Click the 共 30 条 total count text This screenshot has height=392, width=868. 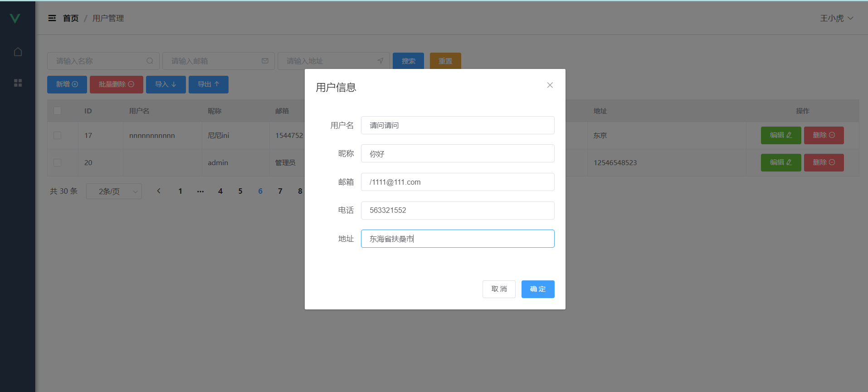[63, 191]
